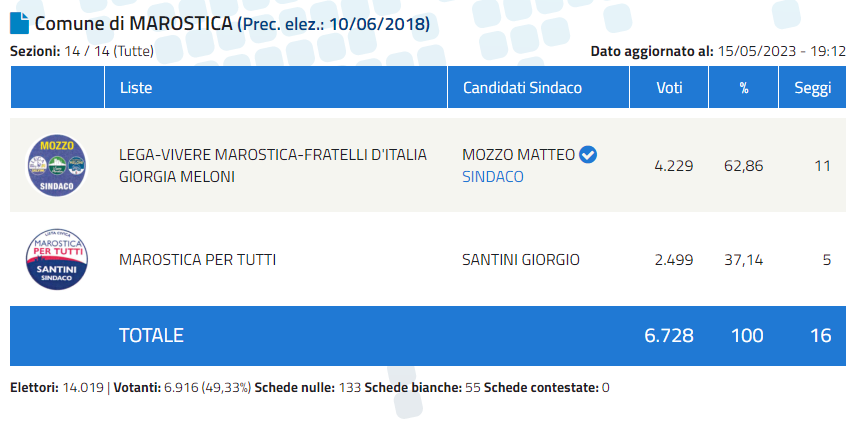This screenshot has height=429, width=867.
Task: Click the TOTALE row label
Action: point(151,336)
